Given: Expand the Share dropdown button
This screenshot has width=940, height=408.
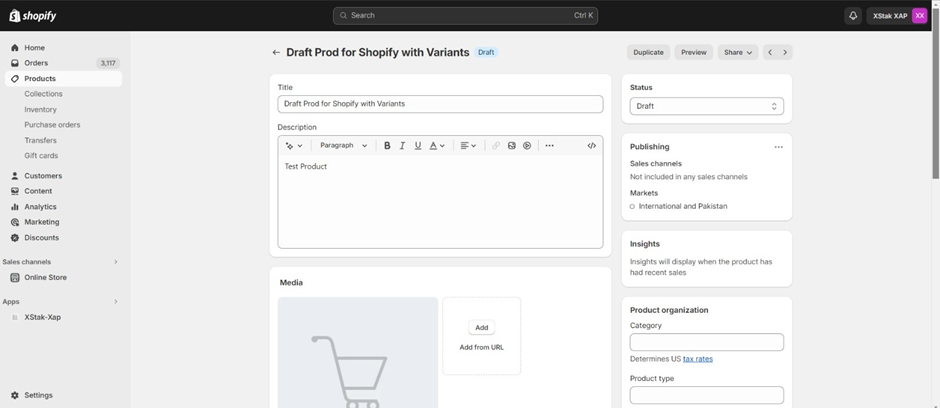Looking at the screenshot, I should (737, 52).
